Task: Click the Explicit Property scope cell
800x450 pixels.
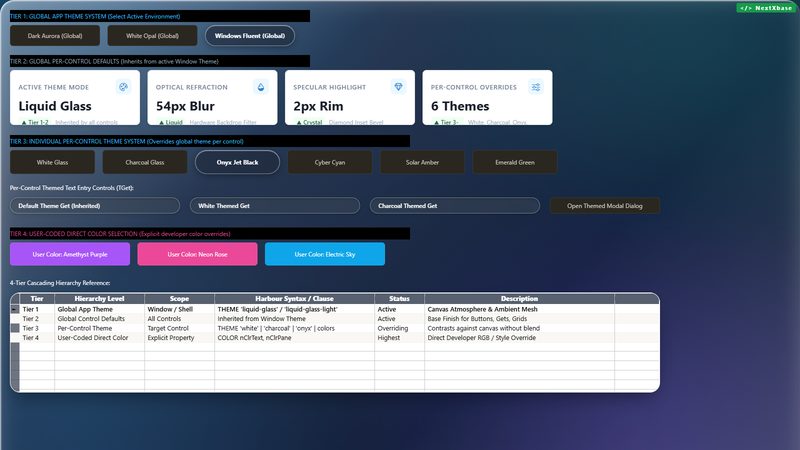Action: tap(180, 338)
